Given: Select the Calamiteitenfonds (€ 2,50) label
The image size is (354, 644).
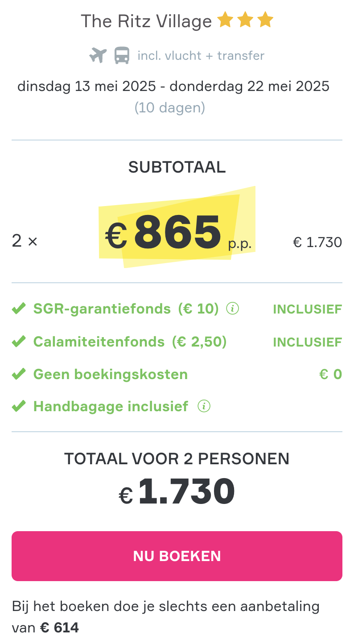Looking at the screenshot, I should click(x=130, y=342).
